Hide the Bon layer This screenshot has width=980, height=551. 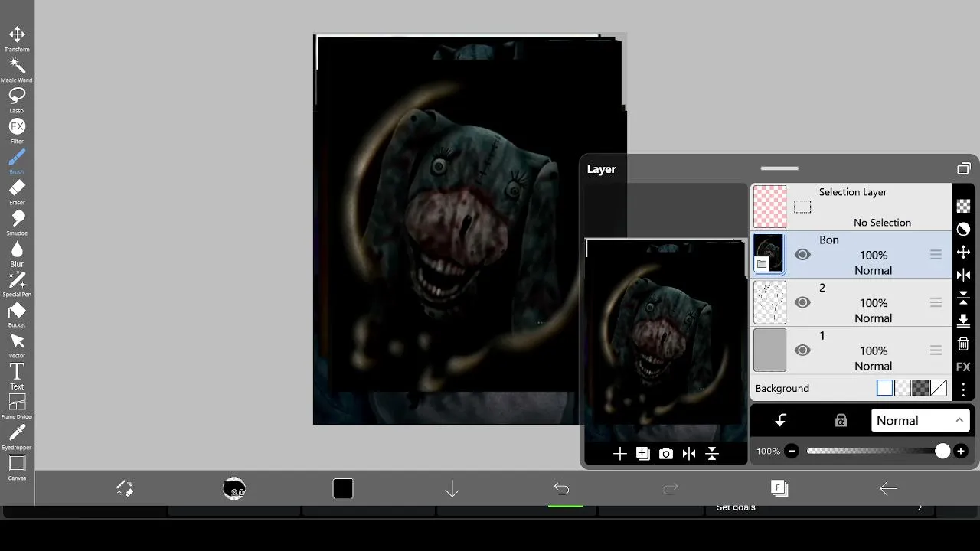802,255
